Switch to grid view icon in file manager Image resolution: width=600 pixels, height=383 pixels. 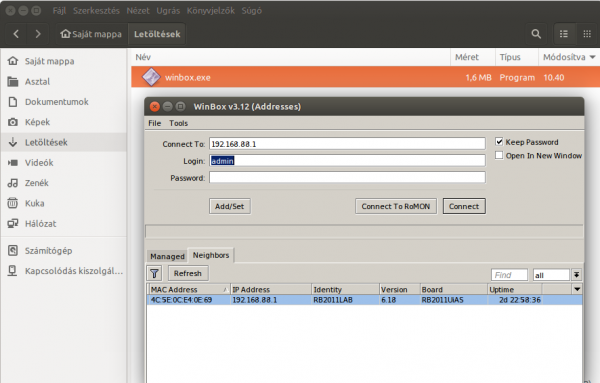(587, 34)
